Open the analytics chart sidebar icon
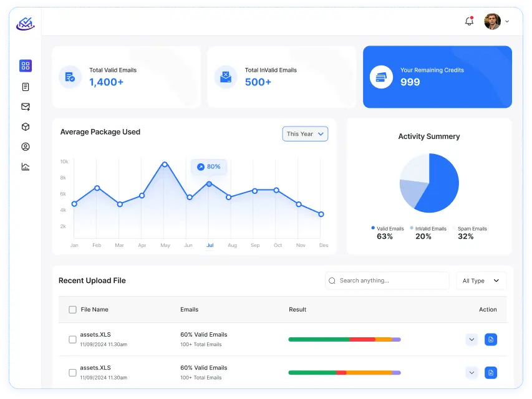This screenshot has width=532, height=399. [x=26, y=166]
